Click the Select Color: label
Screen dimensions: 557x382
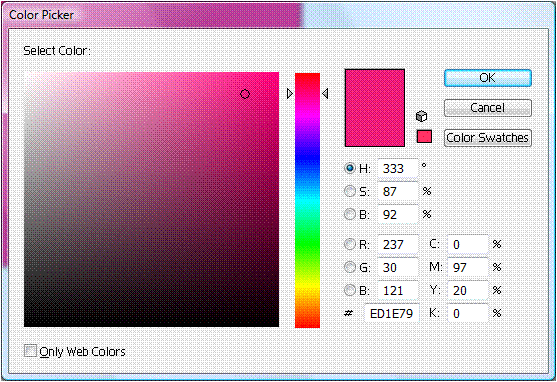click(57, 51)
